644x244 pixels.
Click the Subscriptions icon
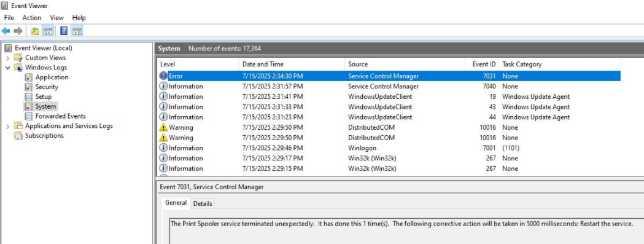[18, 136]
